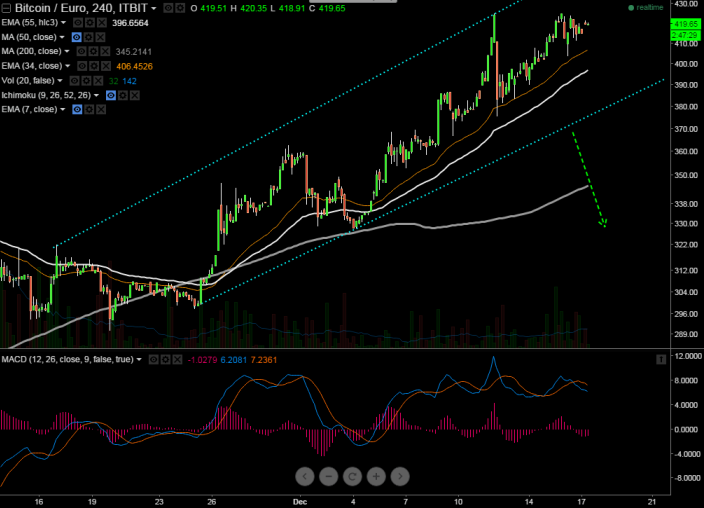Remove the MA (200, close) indicator
Image resolution: width=704 pixels, height=508 pixels.
[x=105, y=51]
